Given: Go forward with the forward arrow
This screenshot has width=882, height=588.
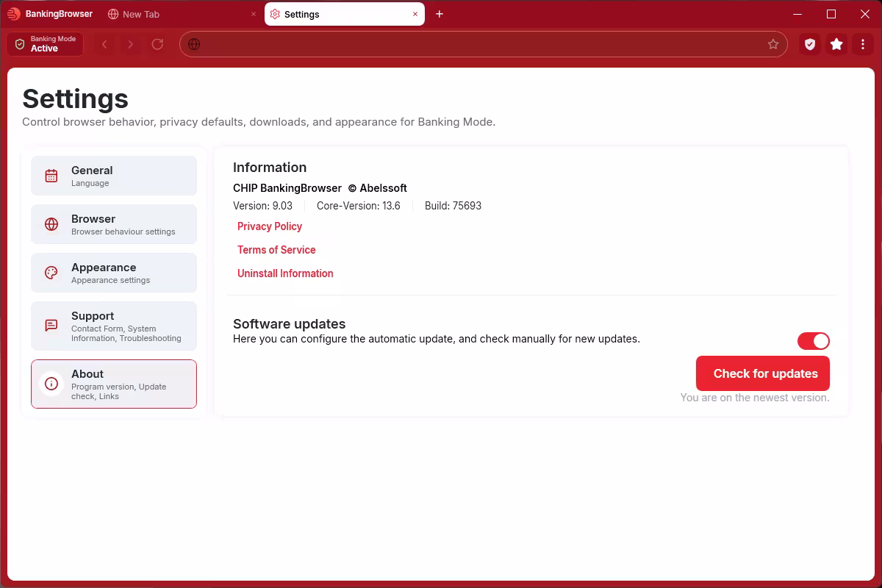Looking at the screenshot, I should (x=131, y=44).
